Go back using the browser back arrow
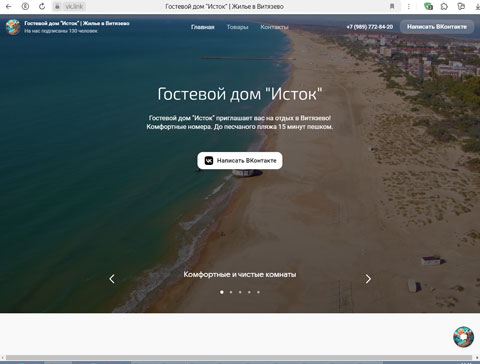Viewport: 480px width, 364px height. click(9, 6)
